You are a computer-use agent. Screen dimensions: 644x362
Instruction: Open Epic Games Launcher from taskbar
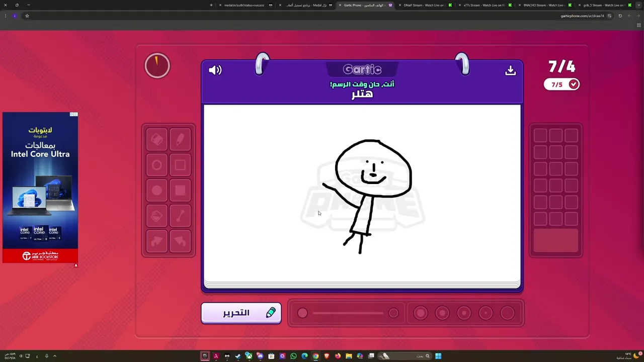tap(205, 356)
